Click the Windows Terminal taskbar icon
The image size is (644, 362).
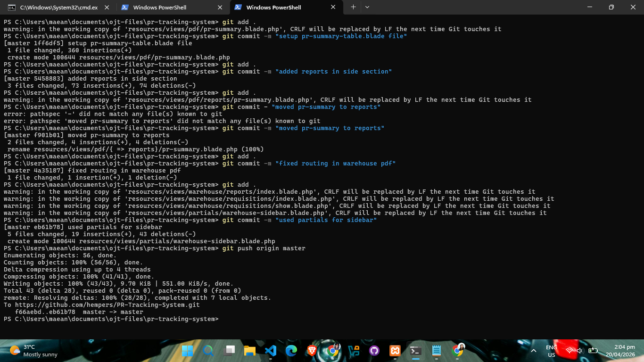[416, 351]
